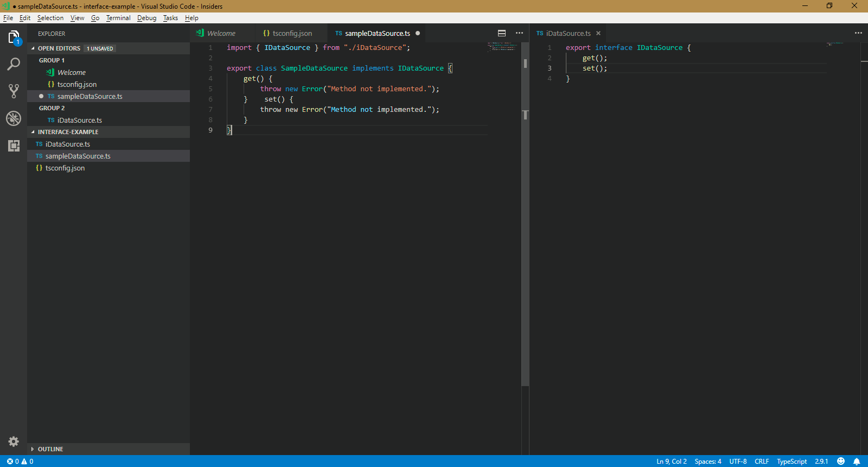Screen dimensions: 868x467
Task: Open tsconfig.json in the INTERFACE-EXAMPLE folder
Action: tap(108, 168)
